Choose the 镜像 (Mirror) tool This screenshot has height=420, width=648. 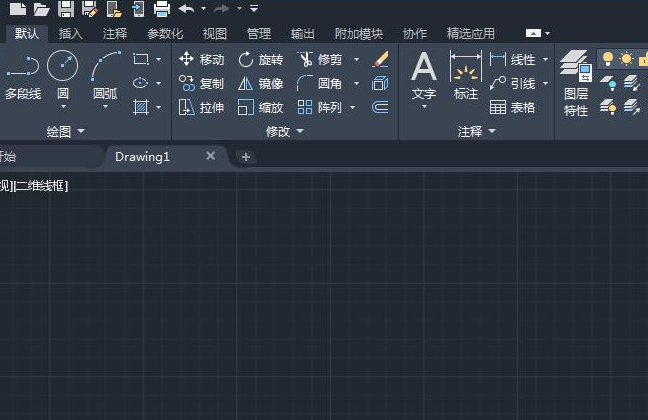(x=260, y=84)
